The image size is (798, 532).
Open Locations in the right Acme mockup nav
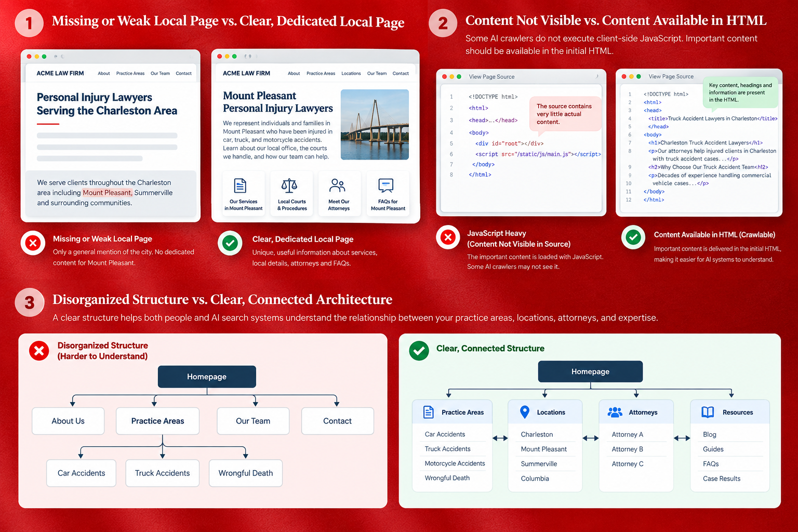(351, 73)
